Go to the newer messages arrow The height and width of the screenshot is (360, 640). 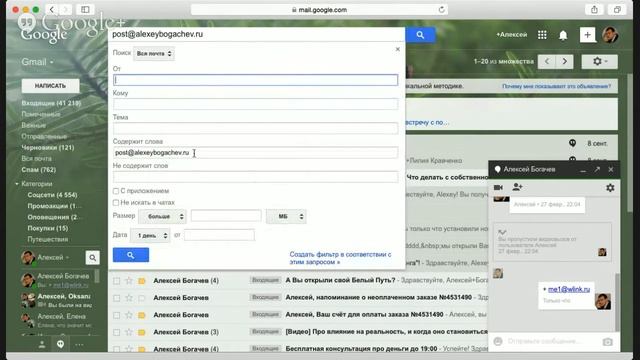point(547,62)
